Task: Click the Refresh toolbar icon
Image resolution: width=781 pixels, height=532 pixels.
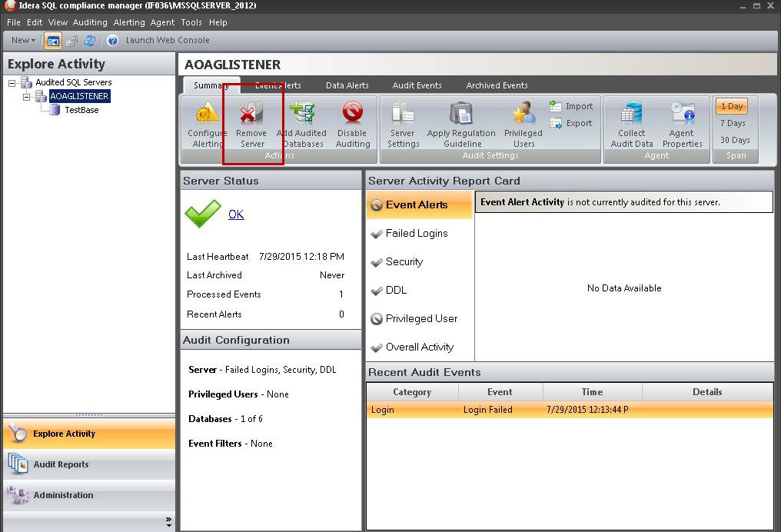Action: 90,41
